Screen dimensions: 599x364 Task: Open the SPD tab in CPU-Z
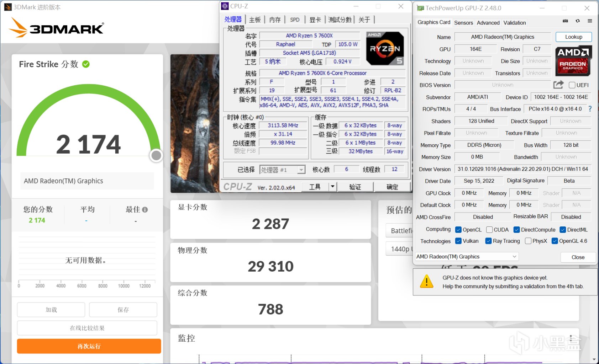point(295,20)
